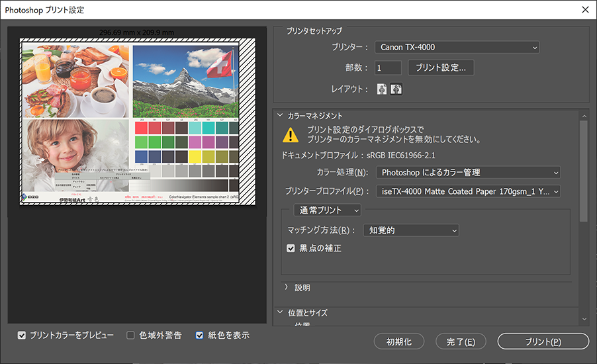
Task: Click the settings panel vertical scrollbar thumb
Action: 583,171
